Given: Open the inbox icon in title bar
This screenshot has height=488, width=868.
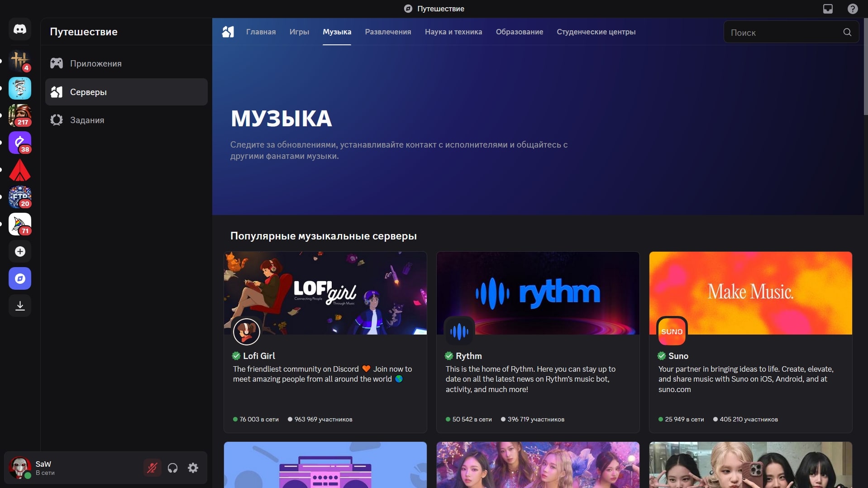Looking at the screenshot, I should [828, 9].
